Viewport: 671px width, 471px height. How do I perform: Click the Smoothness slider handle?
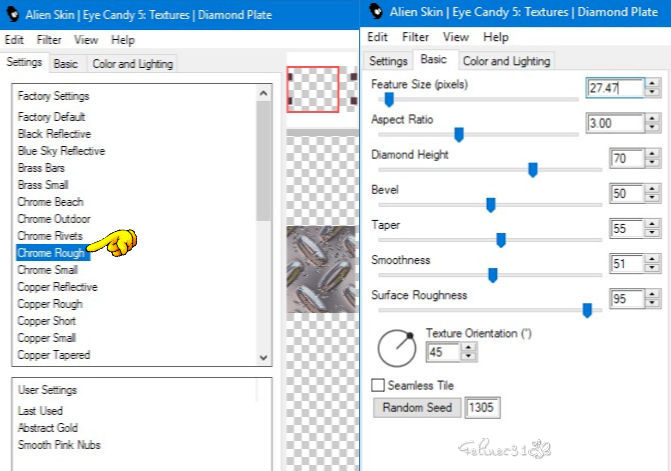click(493, 275)
